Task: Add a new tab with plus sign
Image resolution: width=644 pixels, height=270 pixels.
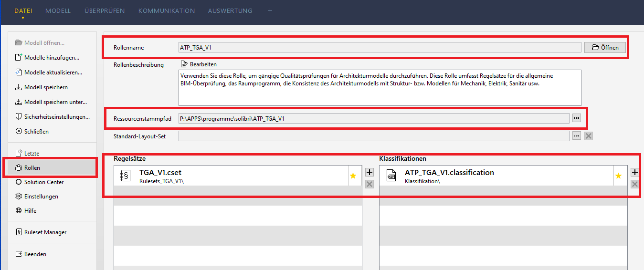Action: click(270, 10)
